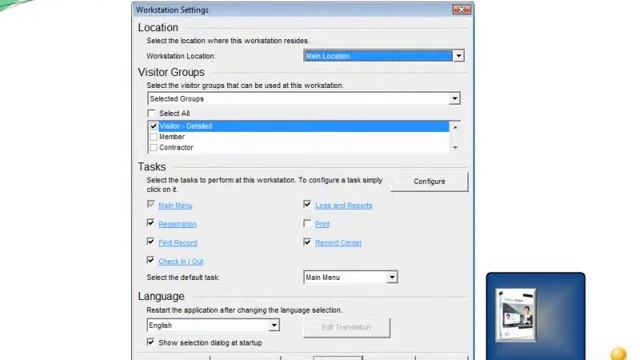Open the Registration task link
This screenshot has height=360, width=640.
coord(178,224)
